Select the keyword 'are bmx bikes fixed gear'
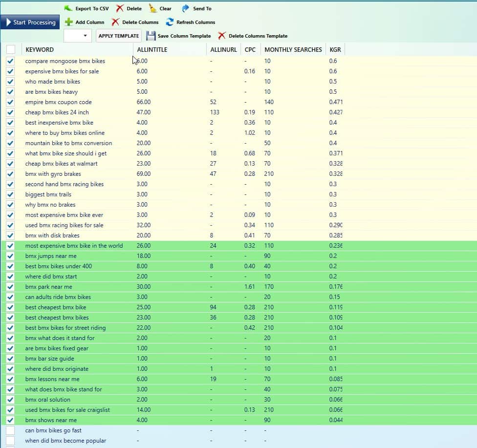 pyautogui.click(x=57, y=348)
